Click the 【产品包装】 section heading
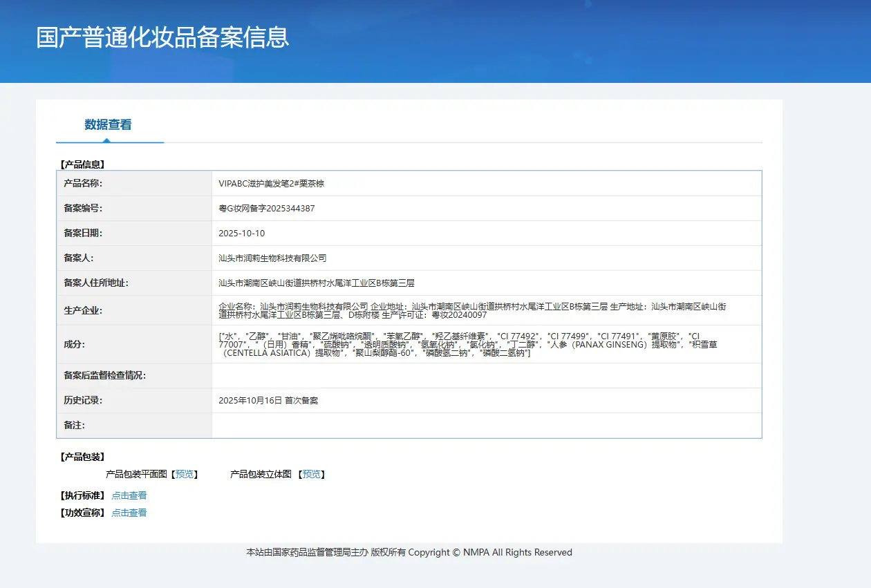 point(82,457)
